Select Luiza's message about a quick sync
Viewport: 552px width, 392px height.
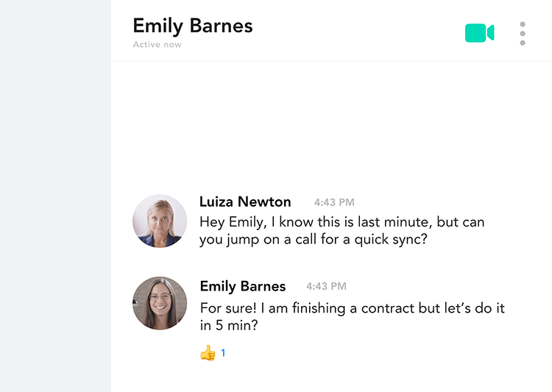coord(342,231)
